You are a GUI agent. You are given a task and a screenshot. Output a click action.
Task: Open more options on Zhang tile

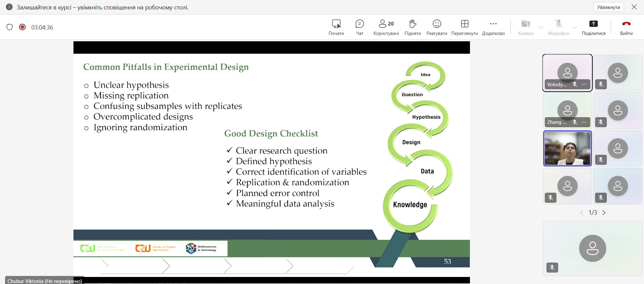click(584, 122)
